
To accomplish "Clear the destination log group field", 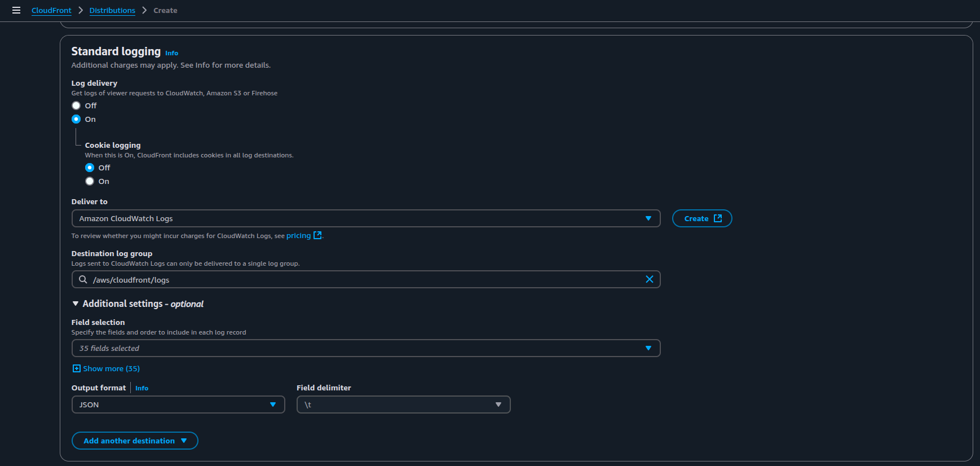I will (649, 279).
